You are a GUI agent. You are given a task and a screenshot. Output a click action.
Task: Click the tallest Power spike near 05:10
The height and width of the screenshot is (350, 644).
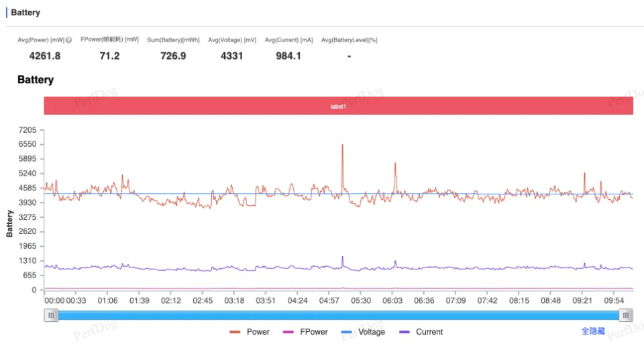(x=342, y=145)
